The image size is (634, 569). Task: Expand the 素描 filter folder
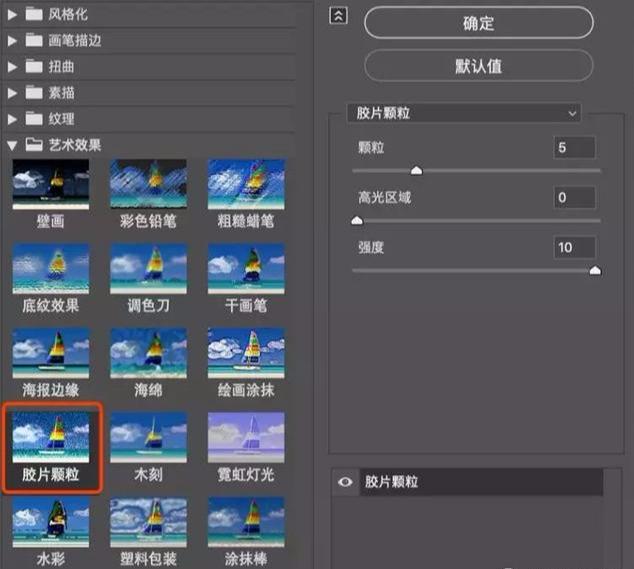(12, 93)
